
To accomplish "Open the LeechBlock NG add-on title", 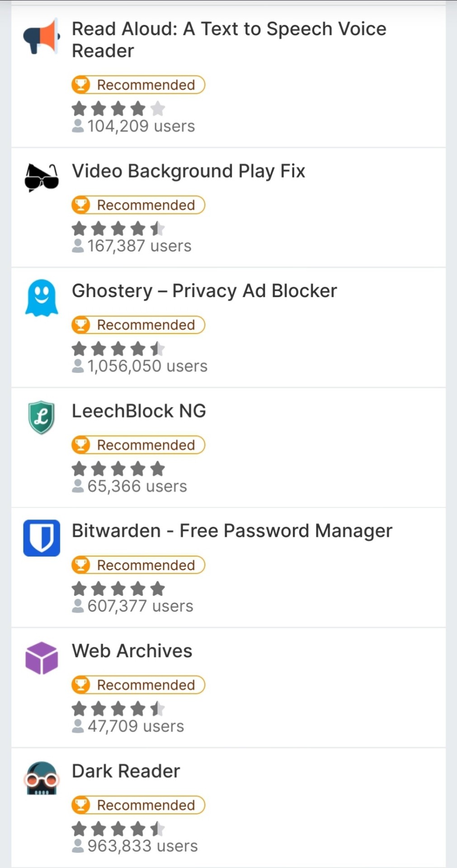I will click(x=139, y=411).
